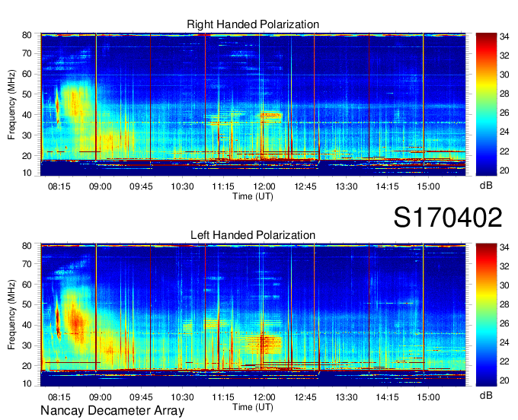The image size is (518, 420).
Task: Click the Frequency (MHz) label of the Left Handed plot
Action: tap(11, 315)
